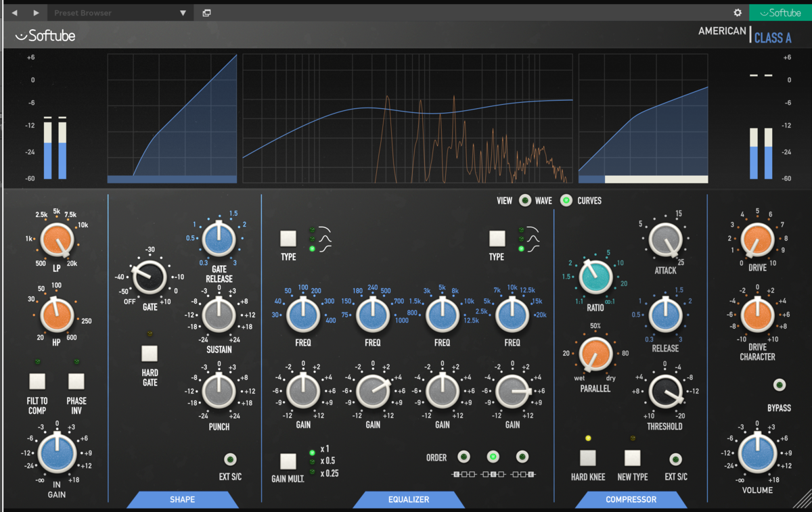The width and height of the screenshot is (812, 512).
Task: Click the 800–12.5k FREQ knob
Action: pos(443,315)
